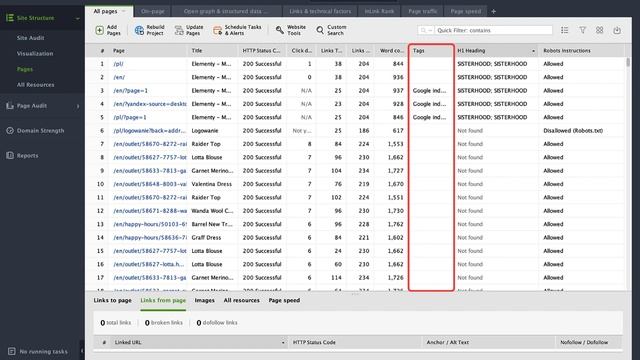This screenshot has height=360, width=640.
Task: Click the Site Structure sidebar icon
Action: (x=10, y=18)
